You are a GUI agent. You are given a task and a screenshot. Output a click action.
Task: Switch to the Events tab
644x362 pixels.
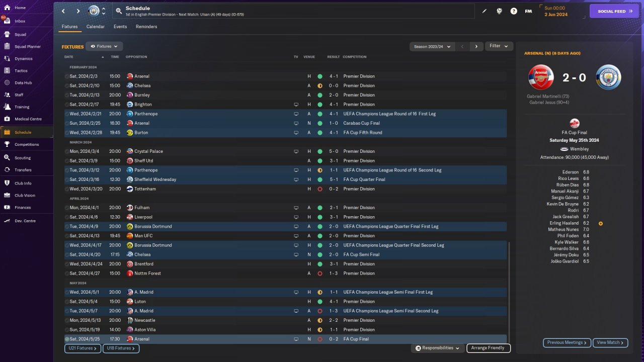(x=120, y=27)
